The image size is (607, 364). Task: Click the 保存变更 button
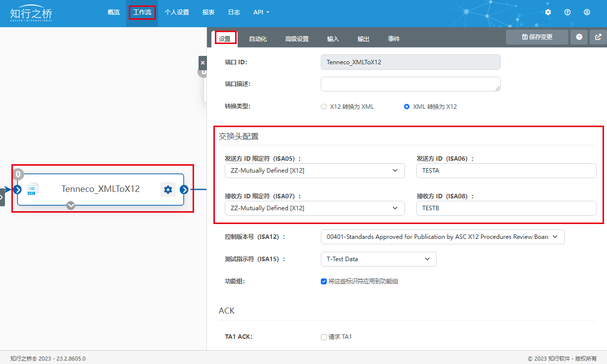point(537,37)
